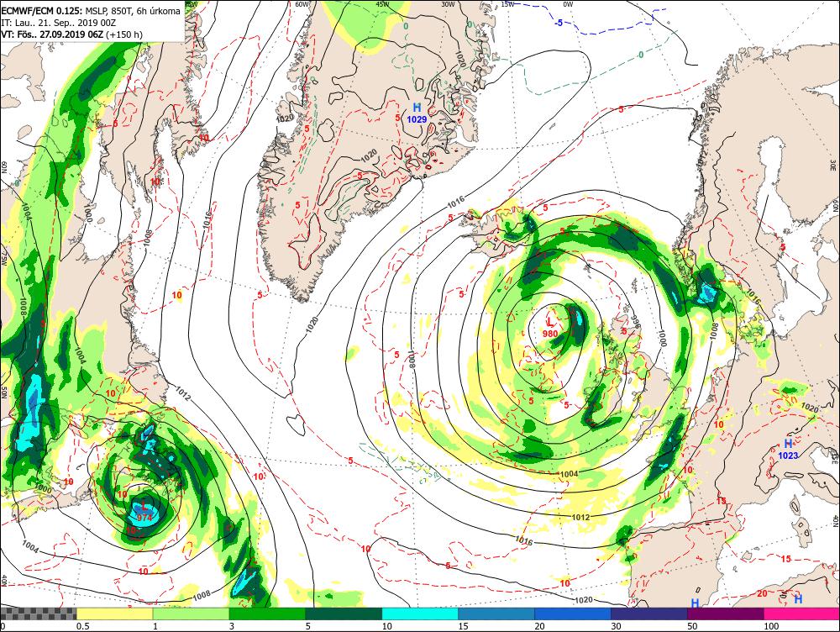Click the '50N' latitude label
This screenshot has height=632, width=840.
(x=3, y=392)
